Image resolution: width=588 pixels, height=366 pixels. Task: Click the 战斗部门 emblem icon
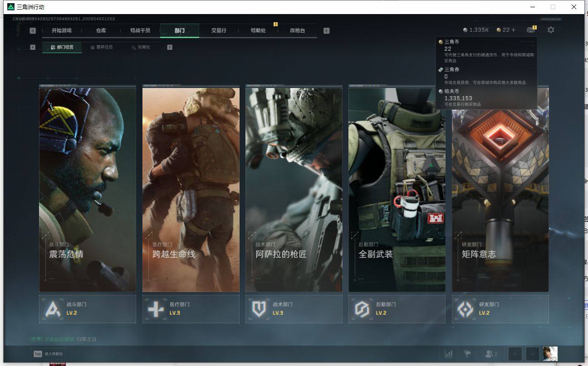[53, 309]
